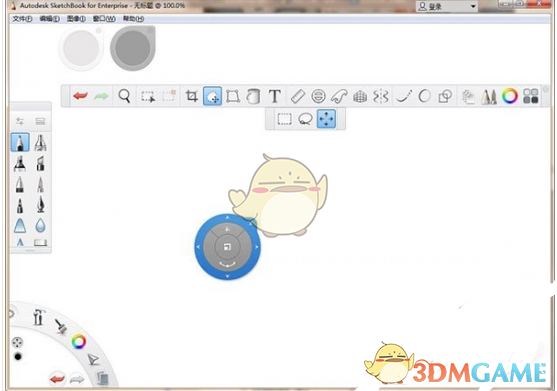Click the dimmed layer editor icon in toolbar
557x391 pixels.
[x=468, y=97]
